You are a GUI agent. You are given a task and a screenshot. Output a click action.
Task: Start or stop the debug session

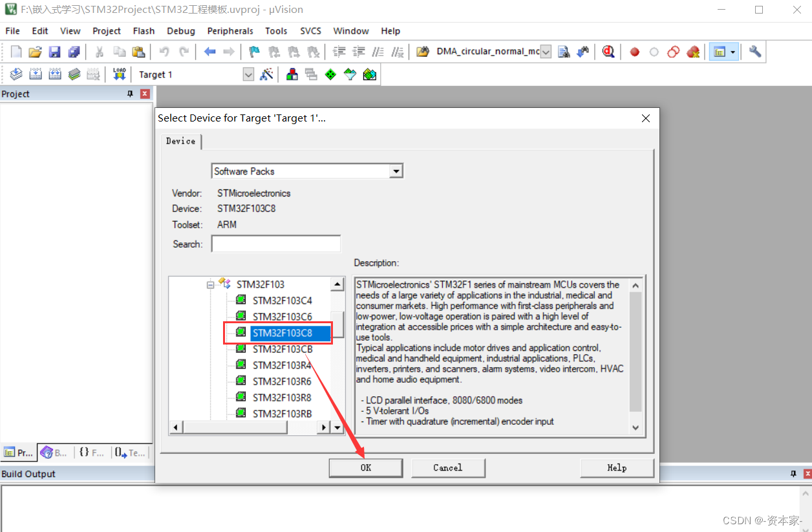tap(608, 52)
